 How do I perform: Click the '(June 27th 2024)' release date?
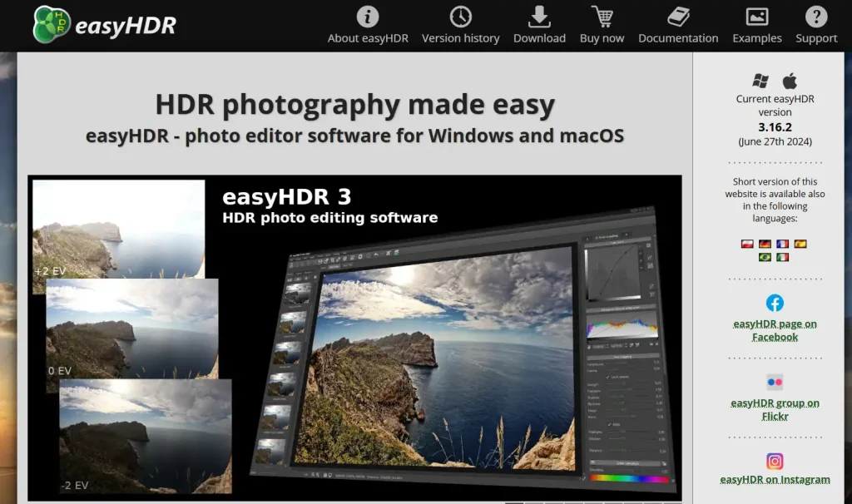775,141
